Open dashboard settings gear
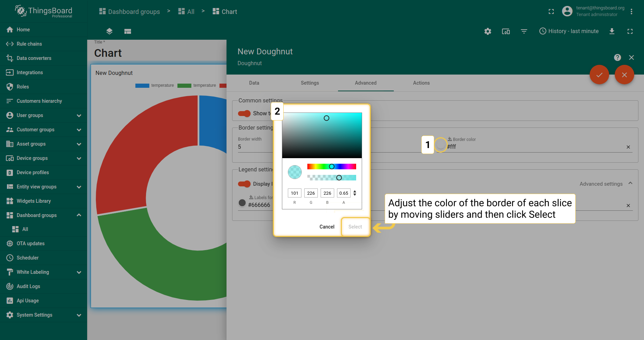644x340 pixels. click(488, 31)
